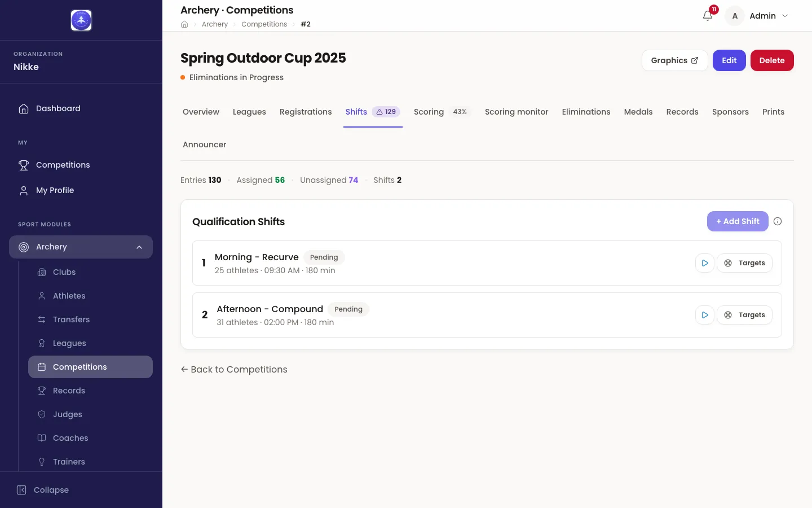This screenshot has height=508, width=812.
Task: Open Dashboard from the sidebar
Action: [81, 108]
